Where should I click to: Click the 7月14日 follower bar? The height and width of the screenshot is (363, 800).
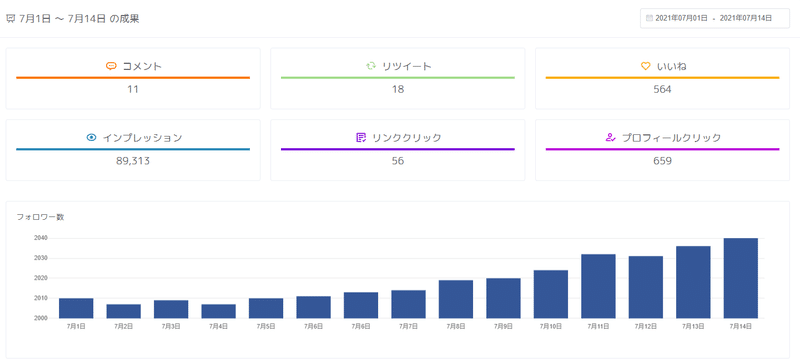(740, 278)
